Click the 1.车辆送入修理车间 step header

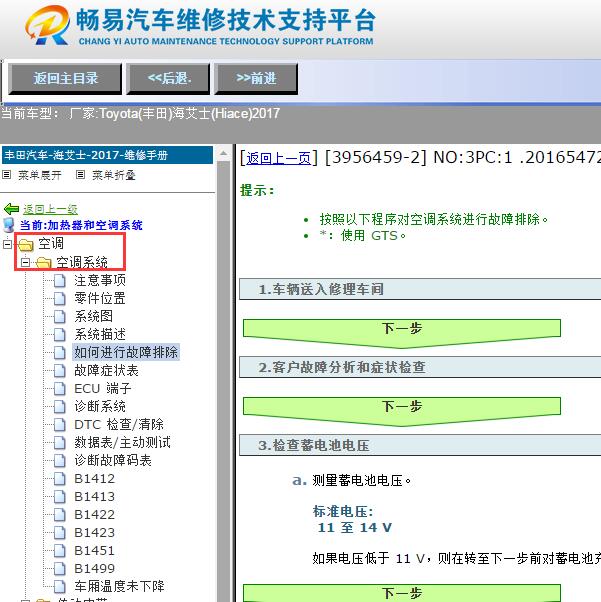click(x=420, y=289)
